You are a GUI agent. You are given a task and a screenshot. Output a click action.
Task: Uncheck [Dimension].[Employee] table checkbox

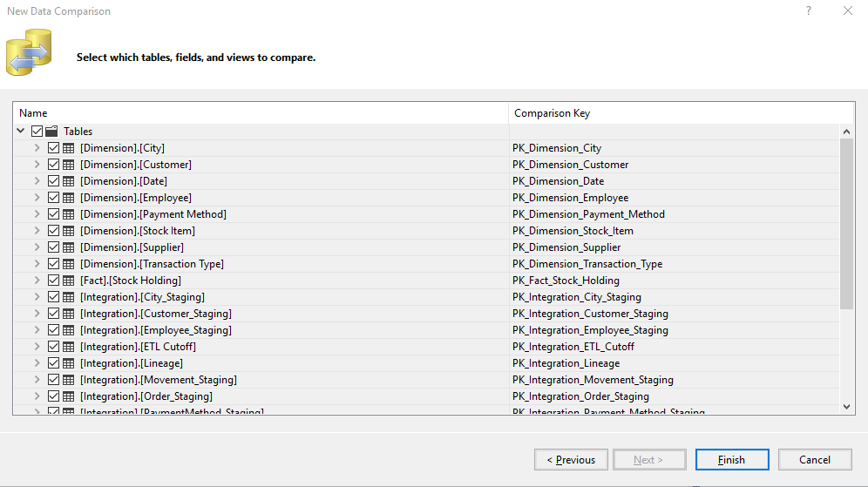pos(53,198)
